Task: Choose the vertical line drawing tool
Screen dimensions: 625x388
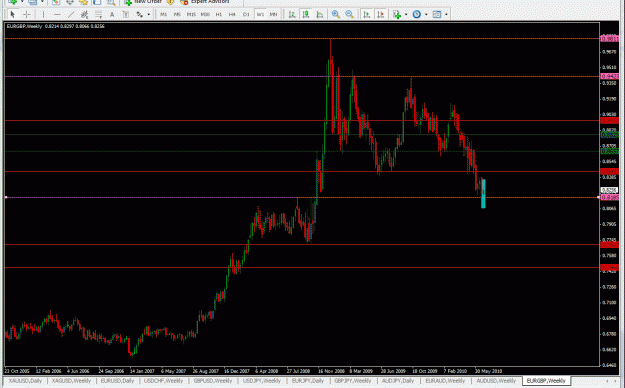Action: [43, 14]
